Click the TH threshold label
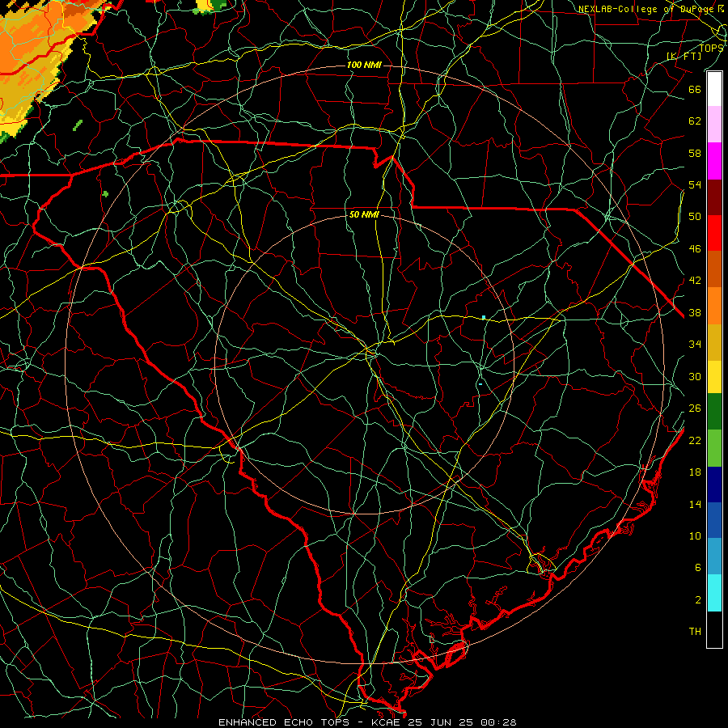Screen dimensions: 728x728 (695, 632)
